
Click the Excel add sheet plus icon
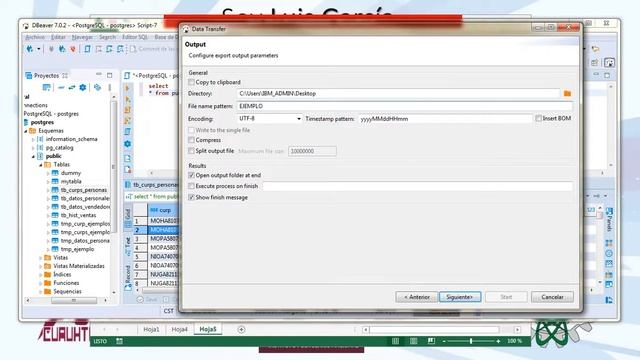[x=241, y=329]
